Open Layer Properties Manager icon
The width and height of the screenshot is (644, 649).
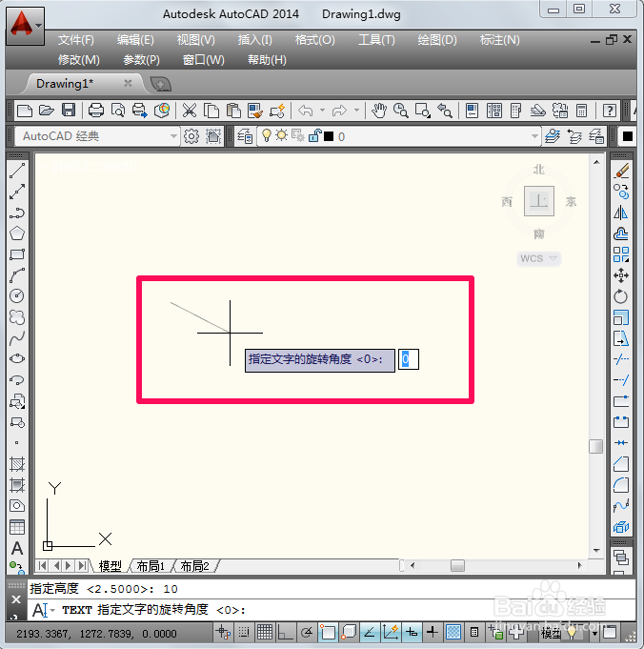point(245,136)
